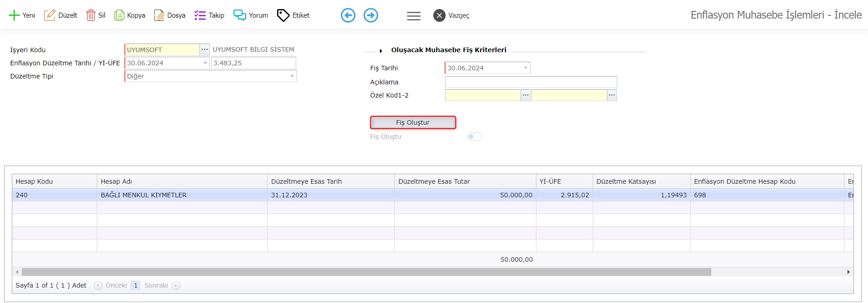
Task: Click the Etiket tag icon
Action: pos(283,15)
